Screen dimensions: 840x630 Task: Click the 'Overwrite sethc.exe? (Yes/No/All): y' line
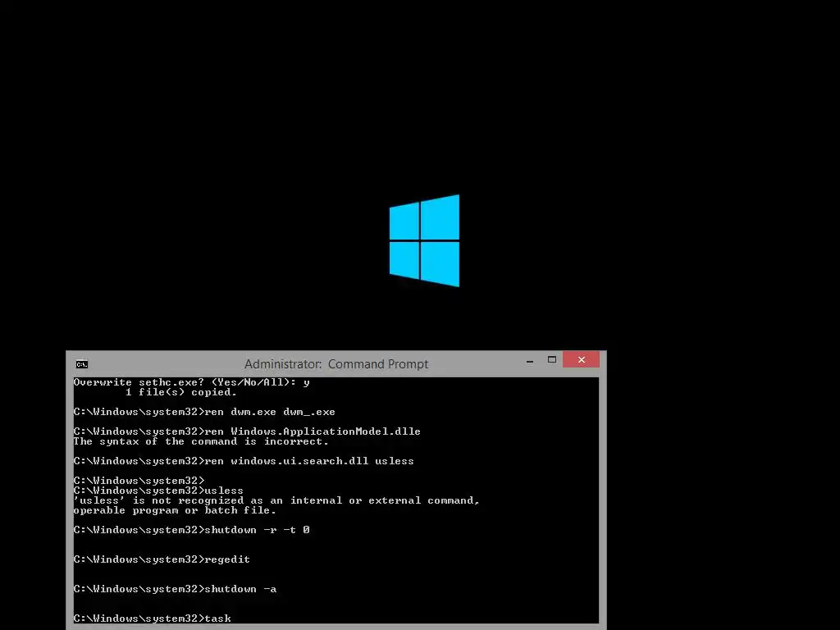point(192,382)
